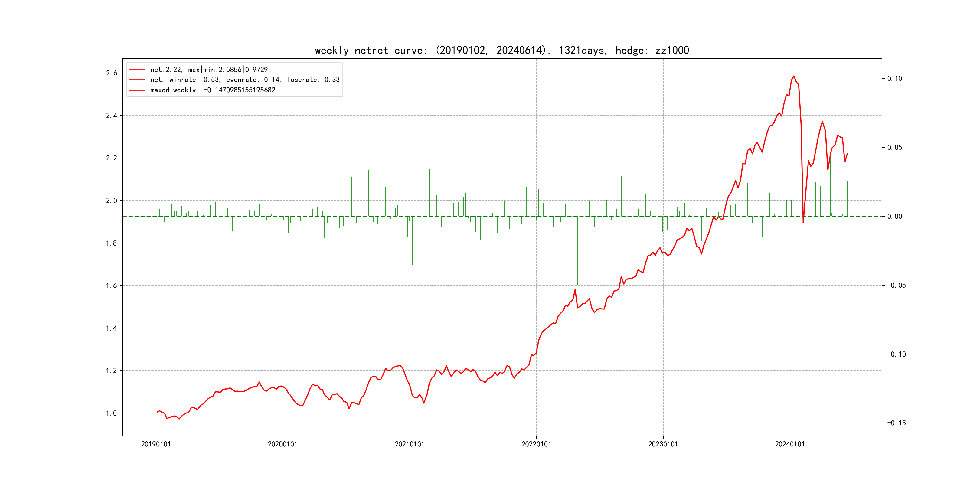
Task: Click the 2.6 left axis tick label
Action: pos(112,73)
